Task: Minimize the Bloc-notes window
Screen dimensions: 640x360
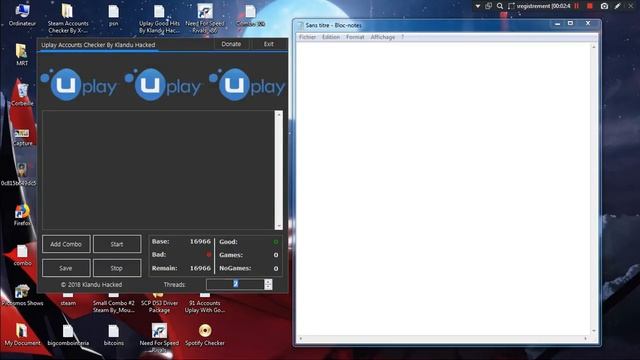Action: tap(558, 24)
